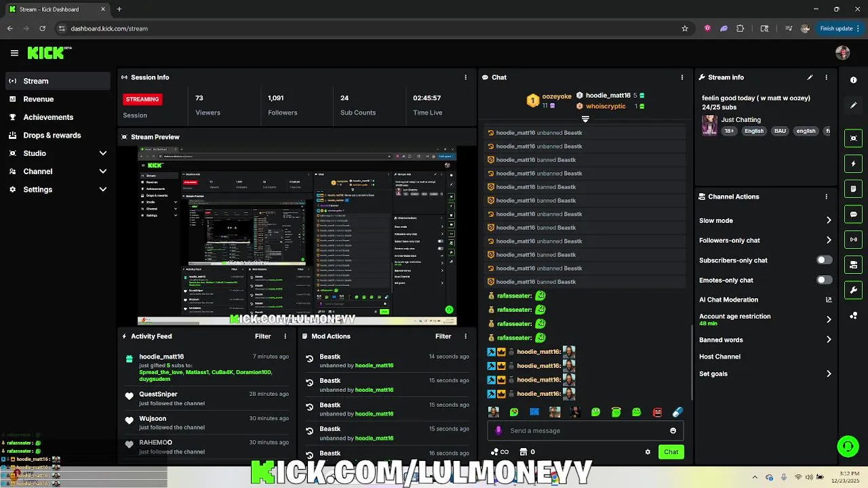Screen dimensions: 868x488
Task: Open a new browser tab
Action: (x=119, y=9)
